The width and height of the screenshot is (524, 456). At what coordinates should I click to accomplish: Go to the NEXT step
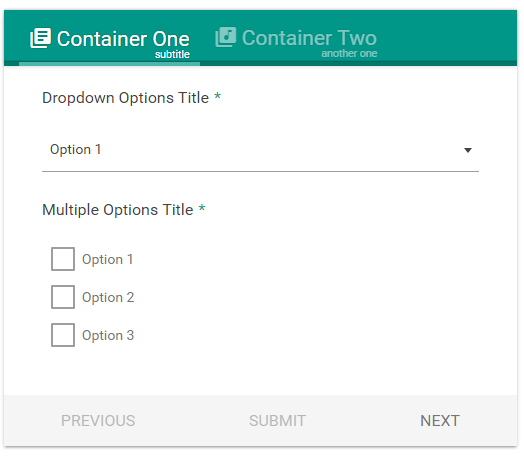coord(440,421)
